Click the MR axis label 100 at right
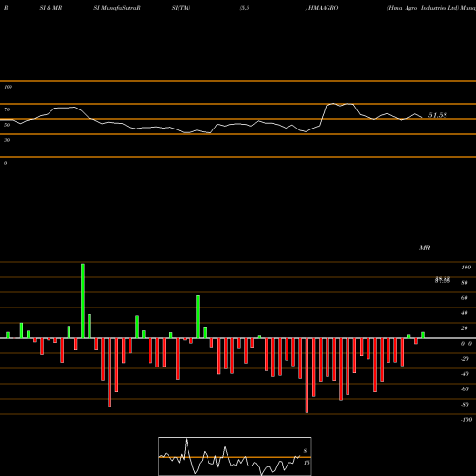The image size is (476, 476). (466, 268)
